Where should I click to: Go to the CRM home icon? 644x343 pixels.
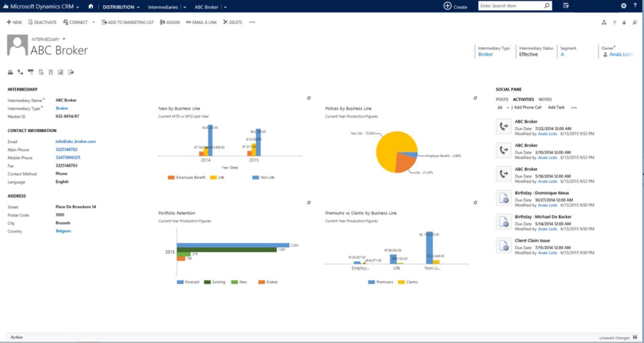[x=91, y=6]
